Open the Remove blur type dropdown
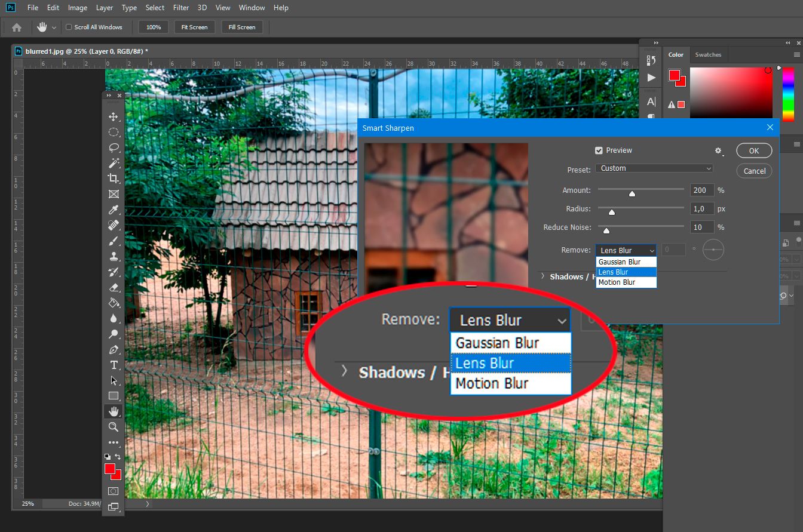Viewport: 803px width, 532px height. pyautogui.click(x=626, y=251)
